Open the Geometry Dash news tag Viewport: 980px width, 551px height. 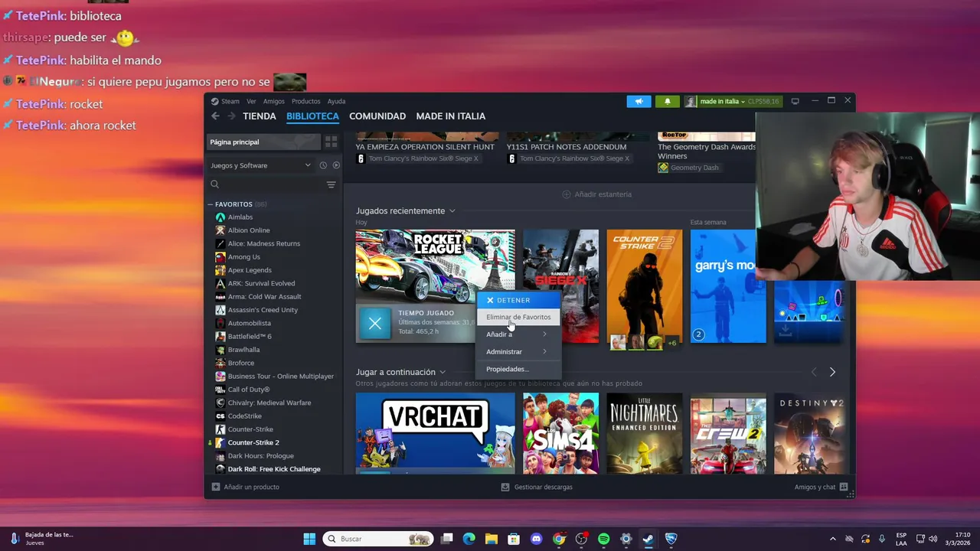click(688, 168)
